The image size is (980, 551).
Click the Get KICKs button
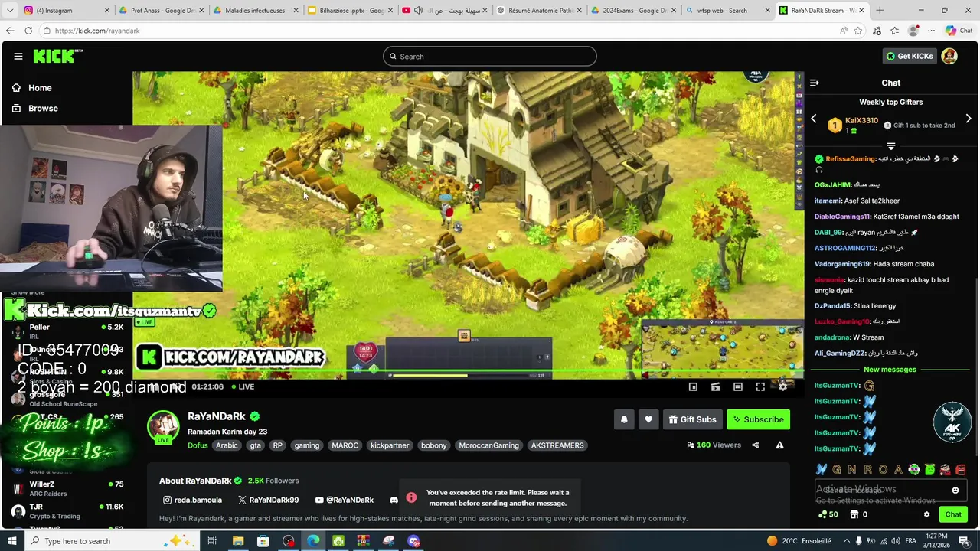(910, 56)
